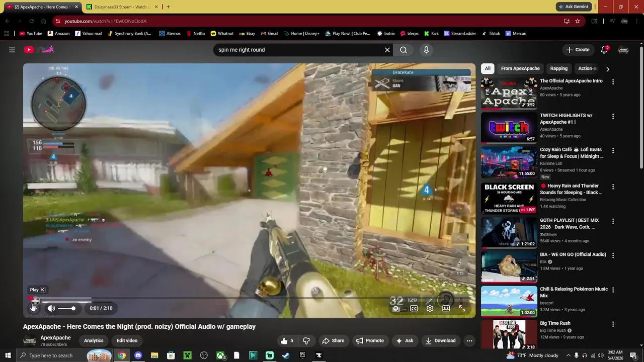Open the Gmail bookmark
This screenshot has height=362, width=644.
[x=269, y=34]
